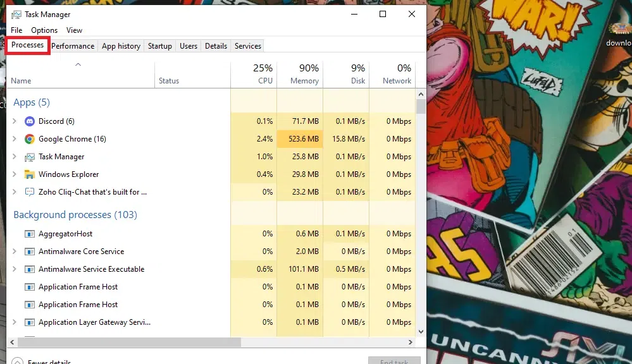632x364 pixels.
Task: Switch to the Performance tab
Action: click(x=73, y=46)
